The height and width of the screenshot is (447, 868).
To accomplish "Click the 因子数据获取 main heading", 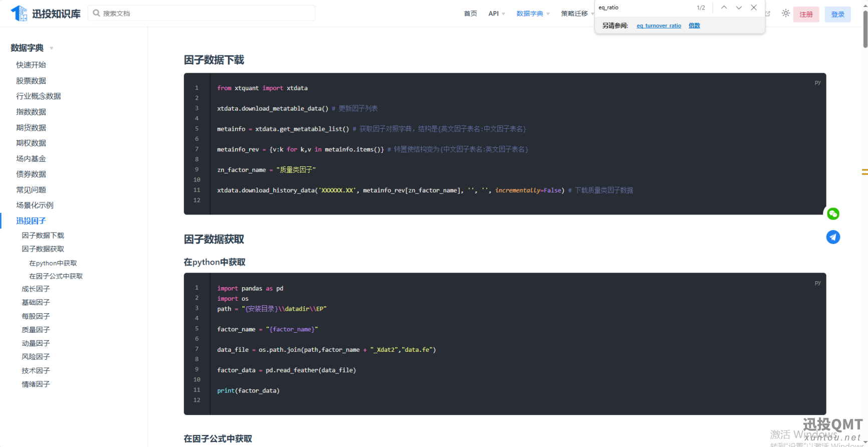I will 214,240.
